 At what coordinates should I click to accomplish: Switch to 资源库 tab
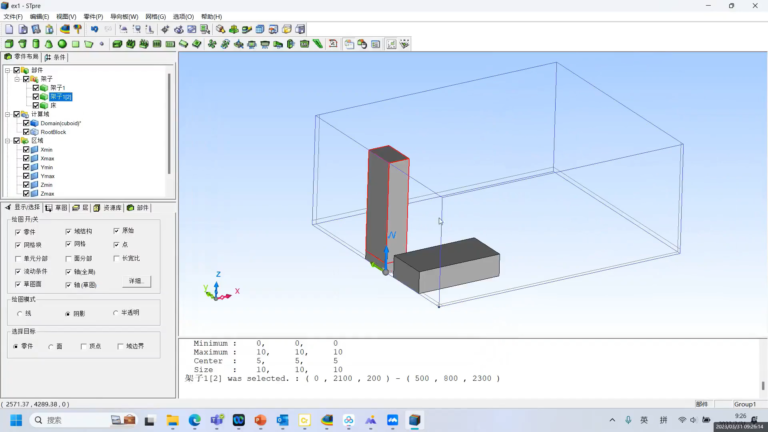[x=108, y=208]
